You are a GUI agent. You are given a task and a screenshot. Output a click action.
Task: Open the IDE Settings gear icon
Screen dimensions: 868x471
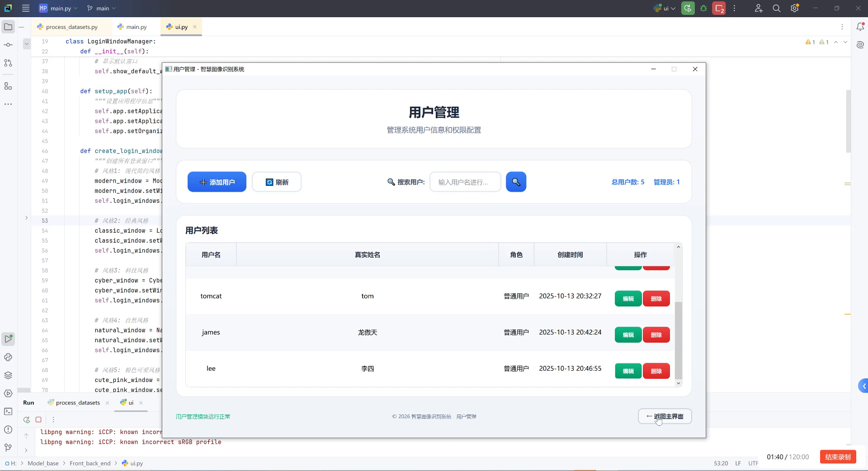794,8
